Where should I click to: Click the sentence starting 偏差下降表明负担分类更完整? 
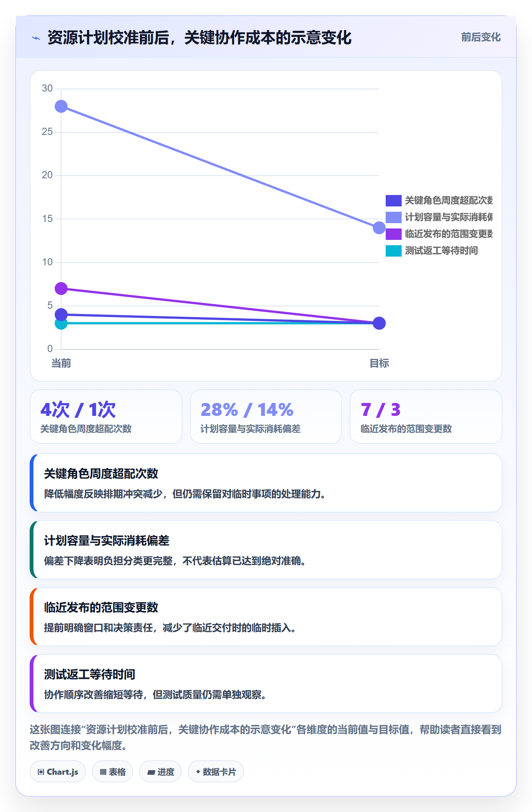pos(175,561)
